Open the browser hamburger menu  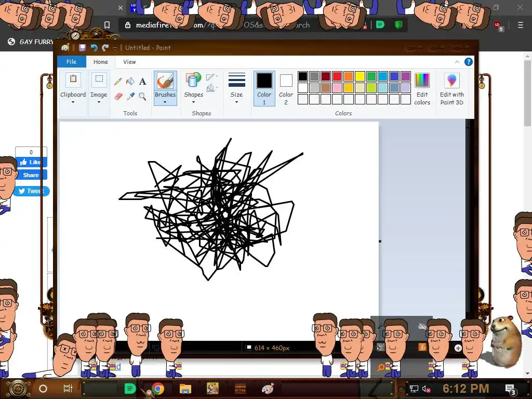point(520,25)
